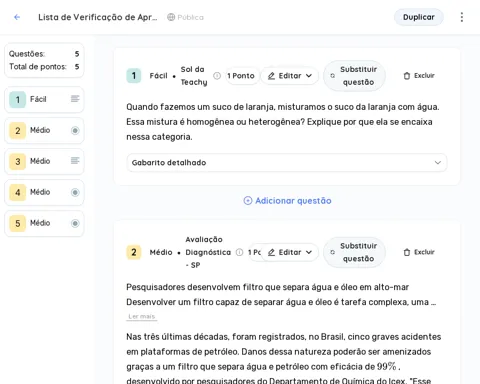Expand the Gabarito detalhado section
The height and width of the screenshot is (384, 480).
pyautogui.click(x=287, y=163)
